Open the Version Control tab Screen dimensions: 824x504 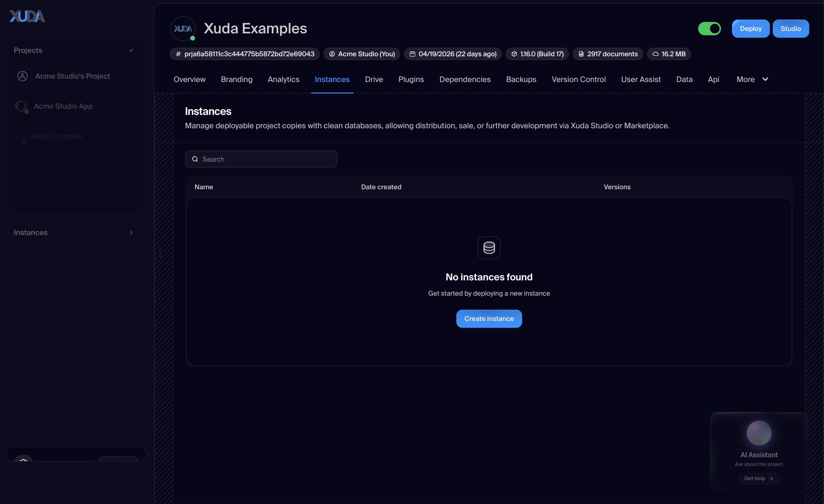[578, 79]
